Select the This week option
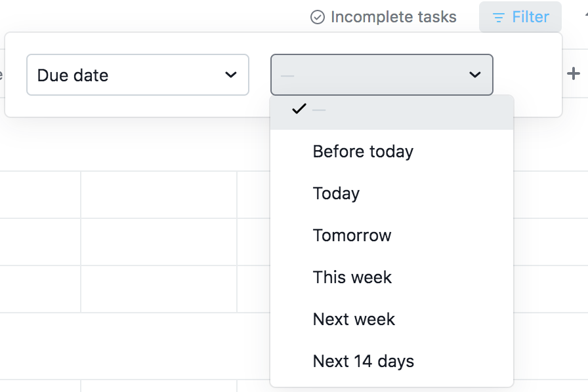 [352, 277]
